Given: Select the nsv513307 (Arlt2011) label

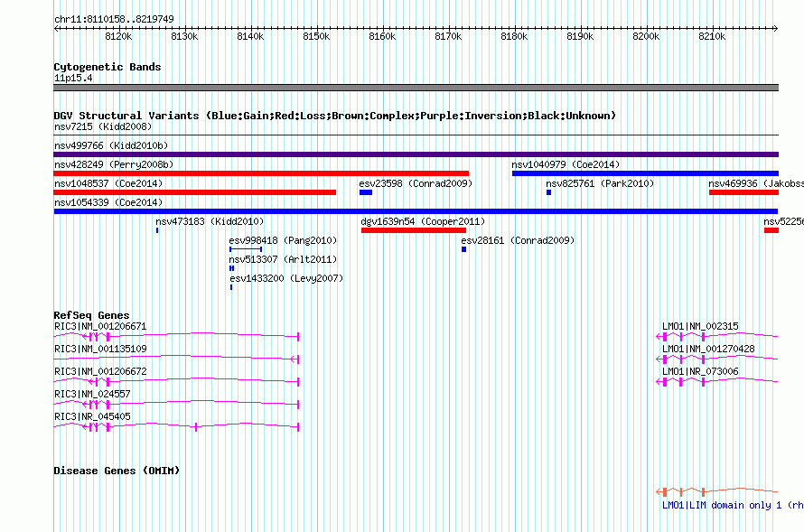Looking at the screenshot, I should [283, 259].
